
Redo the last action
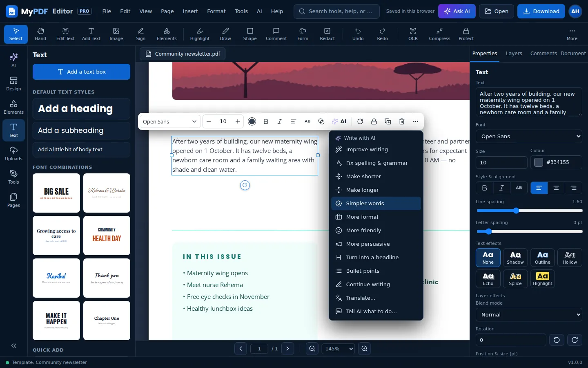click(382, 34)
